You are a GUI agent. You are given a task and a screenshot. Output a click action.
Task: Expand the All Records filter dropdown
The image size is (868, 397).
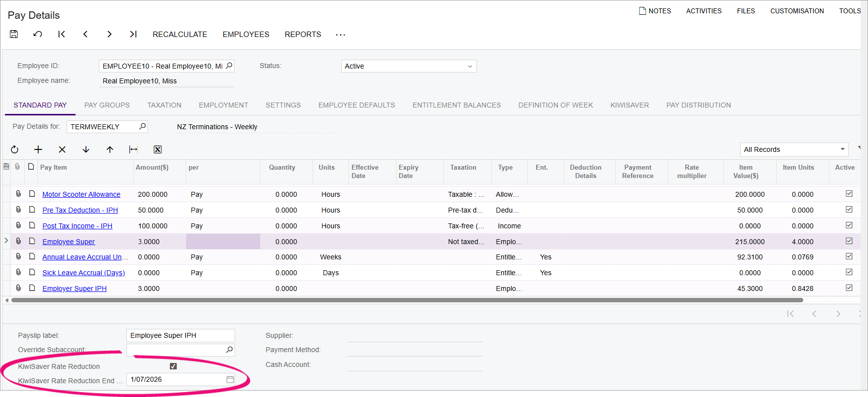tap(842, 149)
